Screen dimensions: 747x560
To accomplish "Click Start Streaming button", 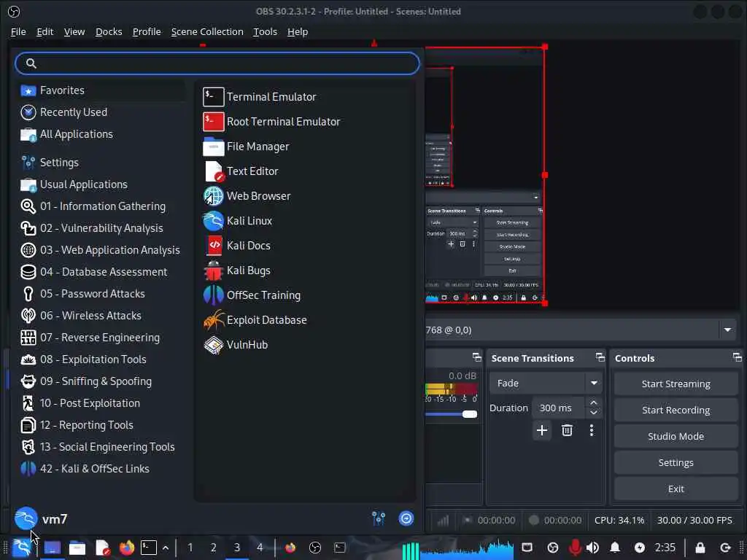I will click(676, 384).
